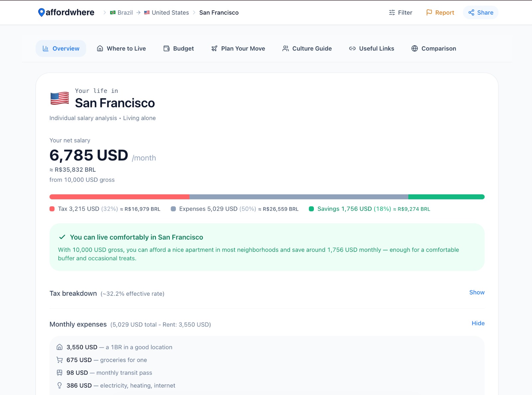Open the Budget tab
532x395 pixels.
coord(179,49)
